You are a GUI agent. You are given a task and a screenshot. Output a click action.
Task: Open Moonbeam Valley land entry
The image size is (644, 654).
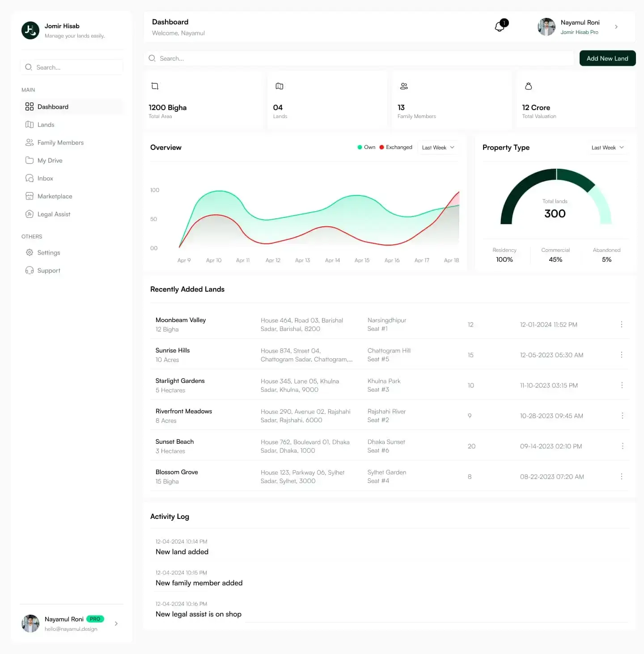181,320
